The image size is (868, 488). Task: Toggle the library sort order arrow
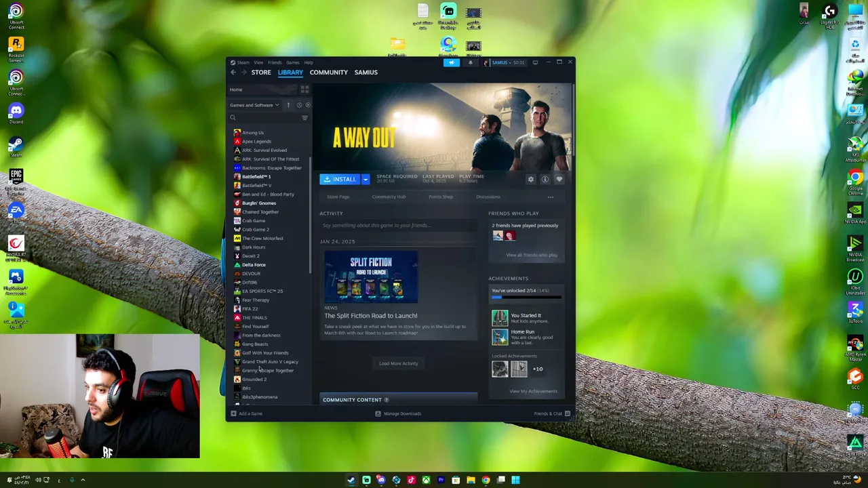[x=288, y=105]
